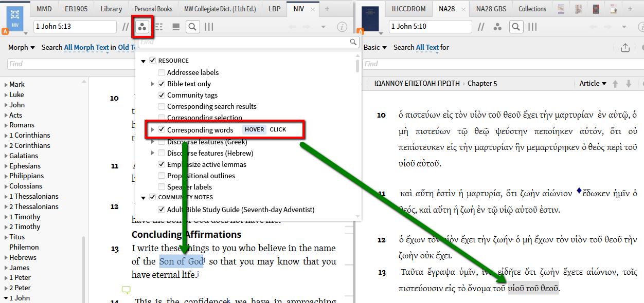Open Visual filters in the NA28 toolbar
The height and width of the screenshot is (303, 644).
[x=497, y=27]
